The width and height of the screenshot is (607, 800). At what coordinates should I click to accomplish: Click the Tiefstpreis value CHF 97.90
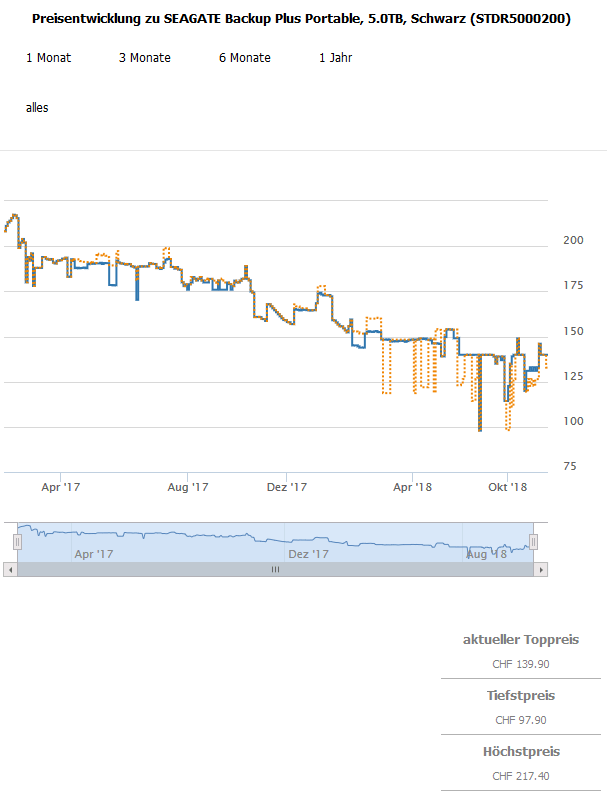point(520,720)
